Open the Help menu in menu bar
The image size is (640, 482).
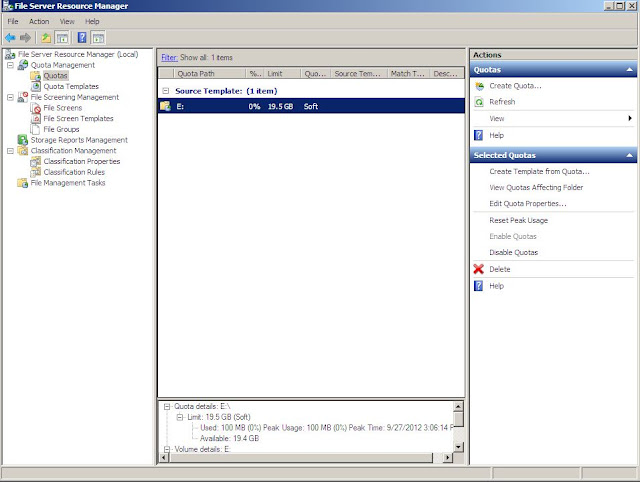92,21
